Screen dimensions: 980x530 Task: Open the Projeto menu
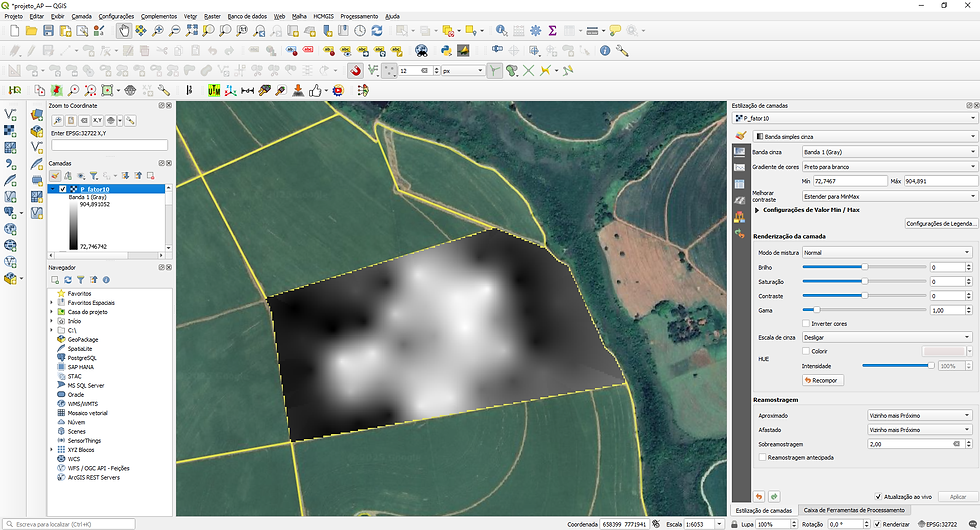[x=14, y=16]
